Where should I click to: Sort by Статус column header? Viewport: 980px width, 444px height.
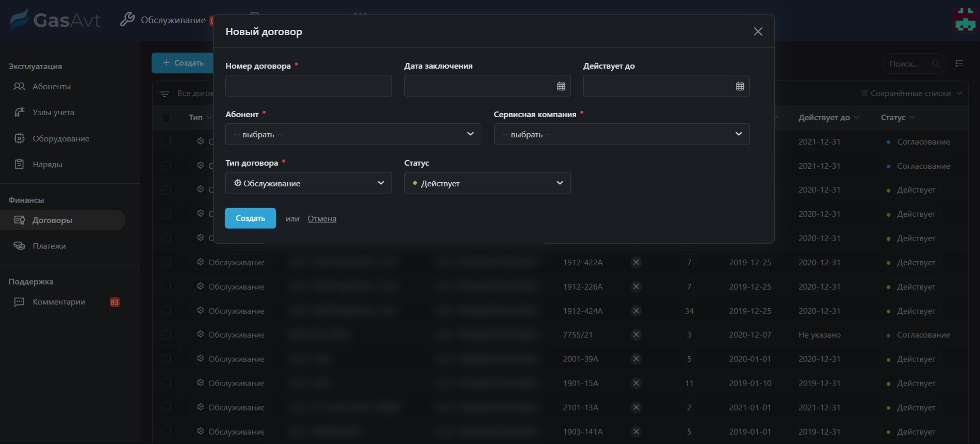pyautogui.click(x=898, y=118)
